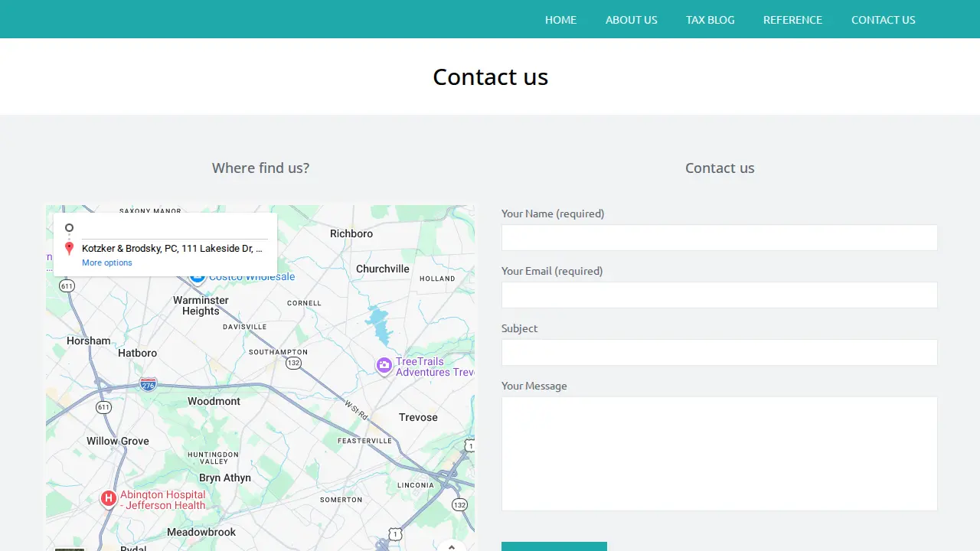Select CONTACT US in the navigation bar

coord(884,20)
